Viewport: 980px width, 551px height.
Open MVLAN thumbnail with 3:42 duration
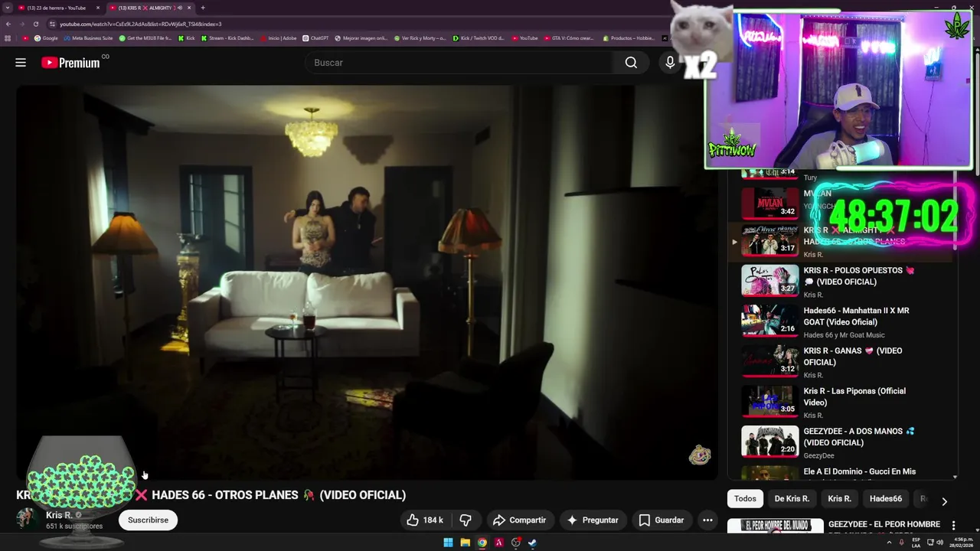(x=770, y=204)
